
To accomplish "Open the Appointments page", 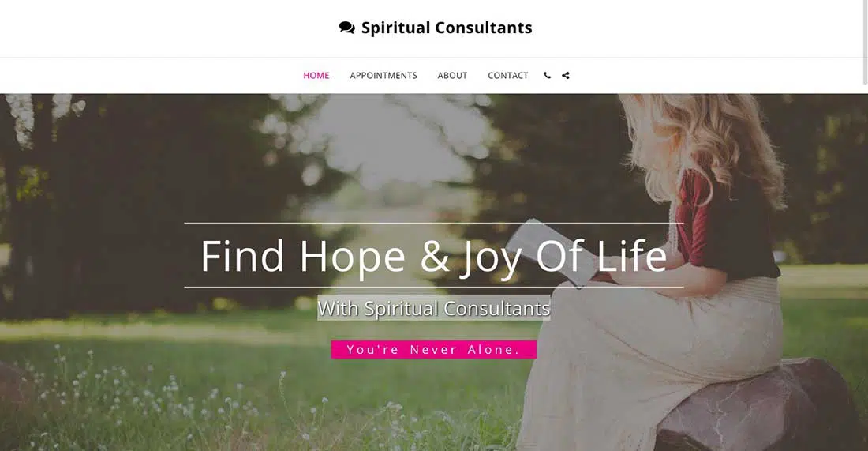I will click(x=383, y=75).
